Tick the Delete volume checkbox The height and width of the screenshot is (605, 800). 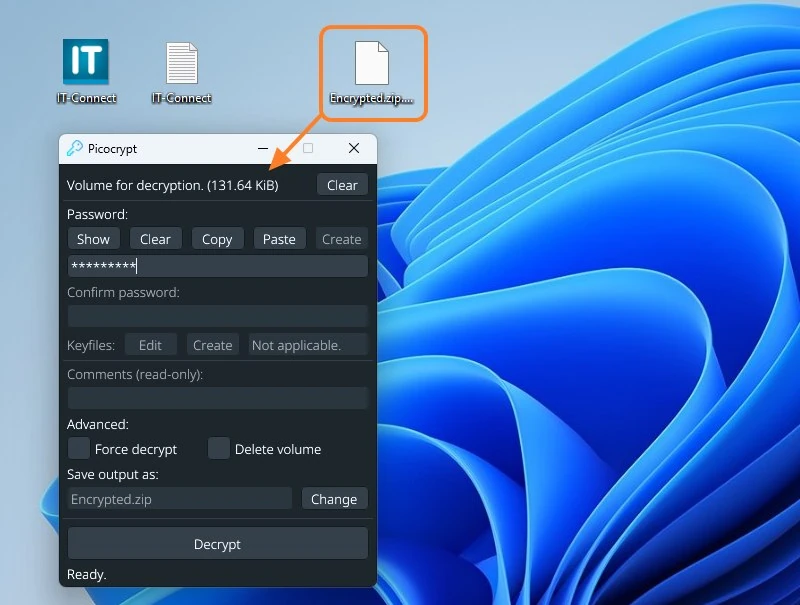click(x=218, y=448)
